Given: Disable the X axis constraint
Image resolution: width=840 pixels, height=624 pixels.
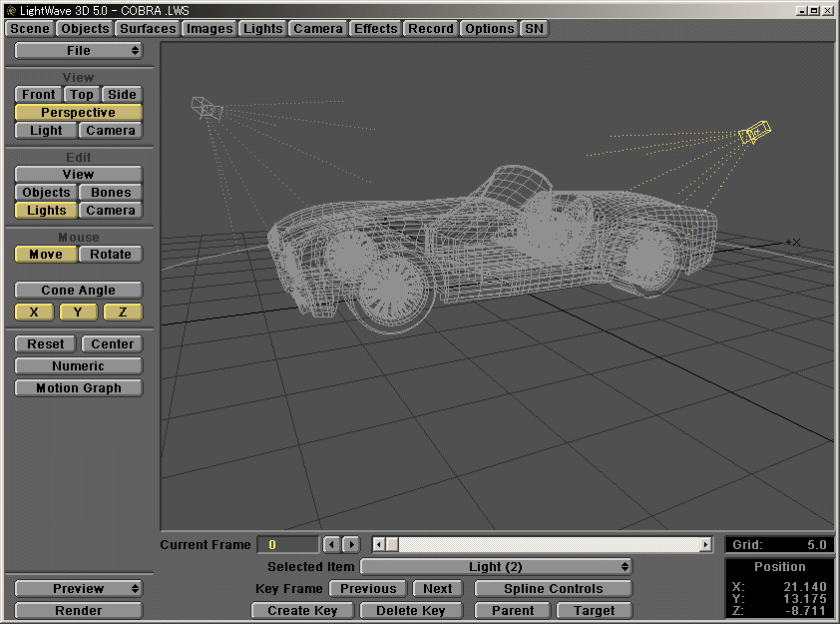Looking at the screenshot, I should (x=33, y=312).
